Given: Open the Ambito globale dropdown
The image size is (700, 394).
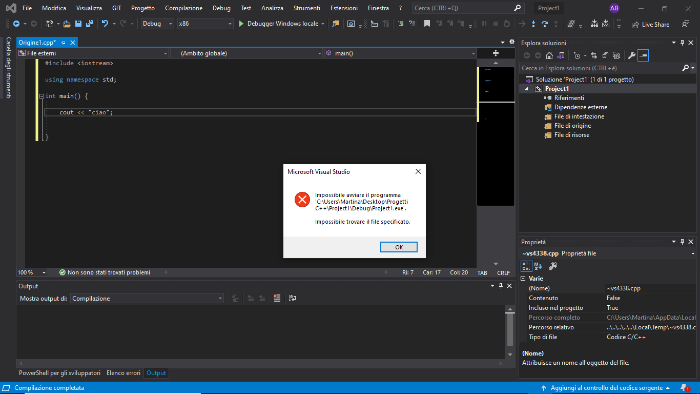Looking at the screenshot, I should (246, 53).
